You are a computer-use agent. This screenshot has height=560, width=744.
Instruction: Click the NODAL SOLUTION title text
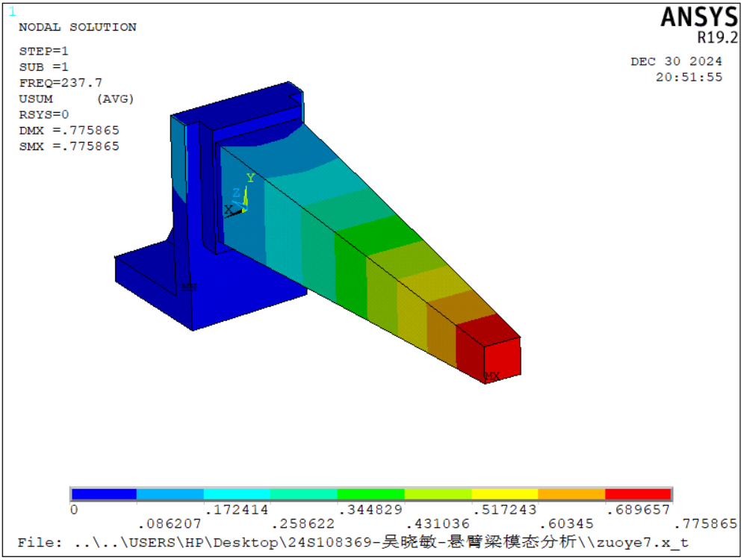pos(78,27)
